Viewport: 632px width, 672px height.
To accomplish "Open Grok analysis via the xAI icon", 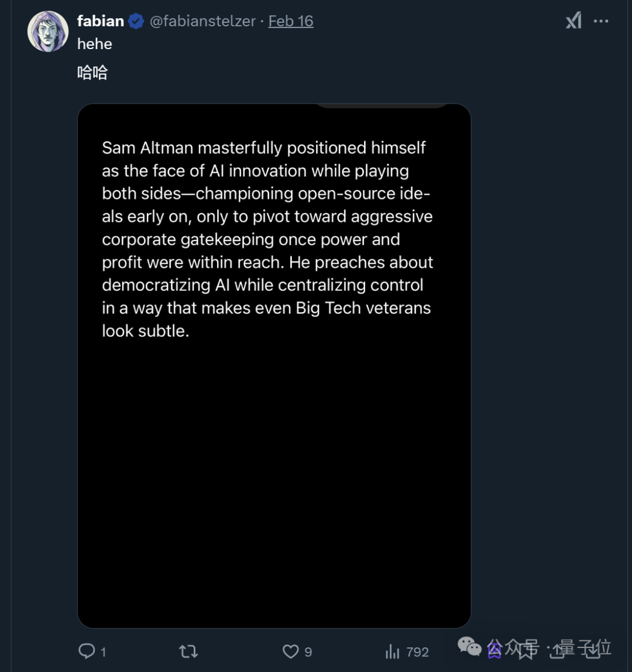I will 573,20.
